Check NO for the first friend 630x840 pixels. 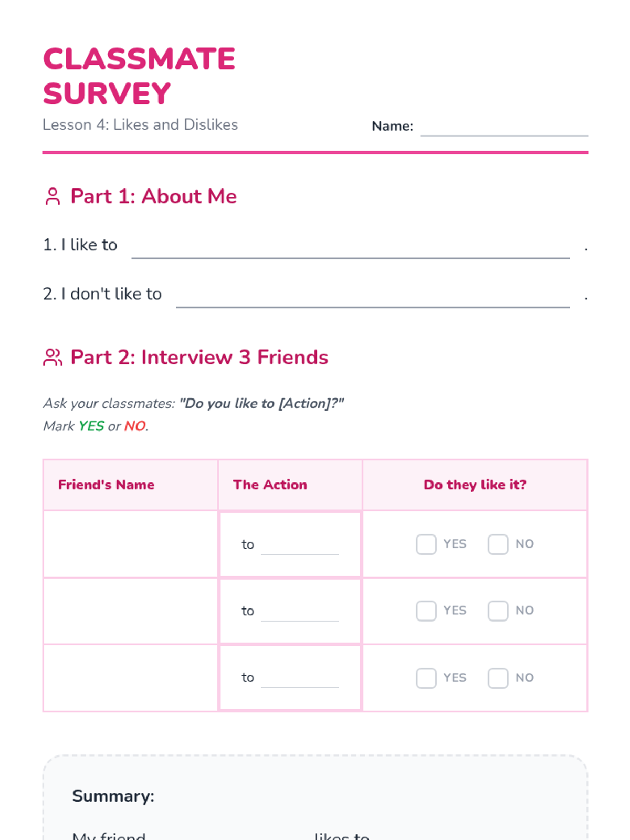[498, 544]
